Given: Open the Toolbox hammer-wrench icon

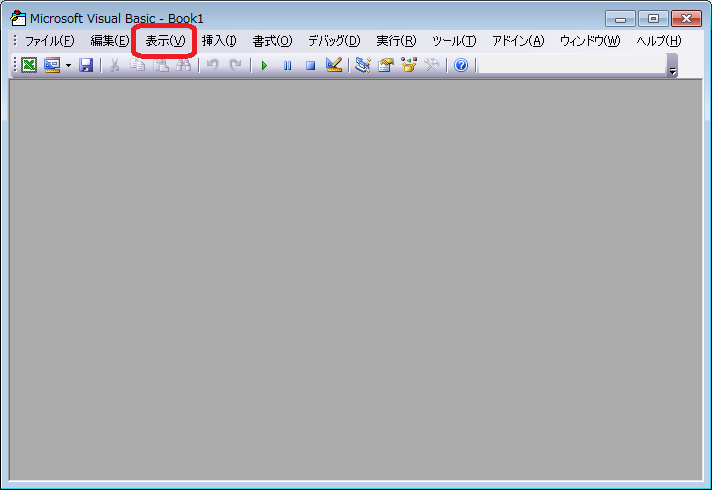Looking at the screenshot, I should (432, 65).
